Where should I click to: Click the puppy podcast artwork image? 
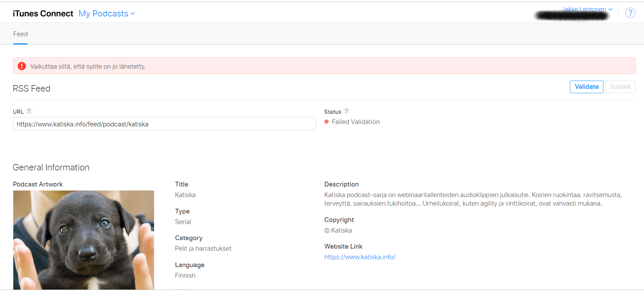pos(84,240)
